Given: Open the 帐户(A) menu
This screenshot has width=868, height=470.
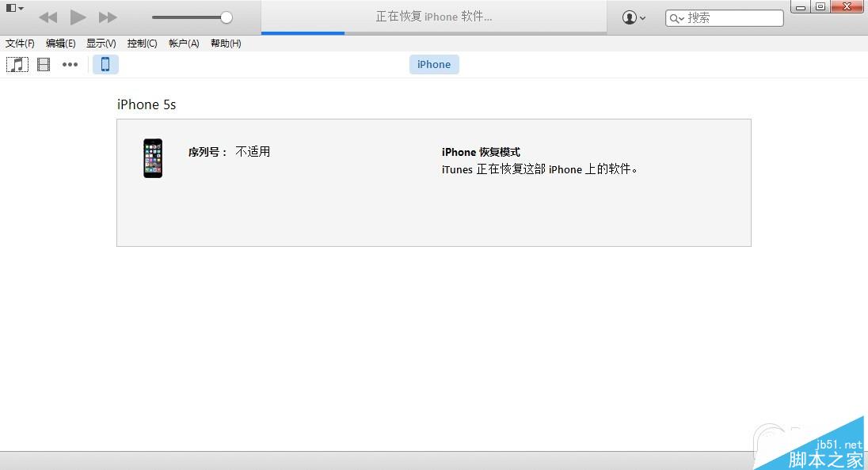Looking at the screenshot, I should pyautogui.click(x=184, y=44).
